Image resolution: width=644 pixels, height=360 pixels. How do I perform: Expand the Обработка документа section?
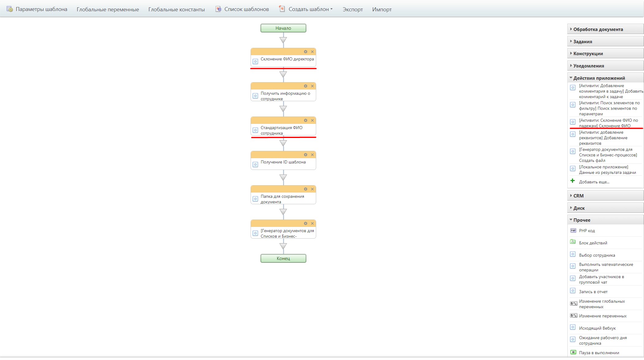click(597, 29)
